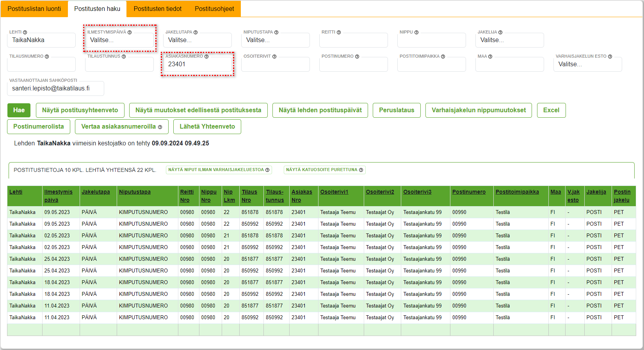Click the Postinumerolista button
Image resolution: width=644 pixels, height=350 pixels.
click(x=39, y=127)
